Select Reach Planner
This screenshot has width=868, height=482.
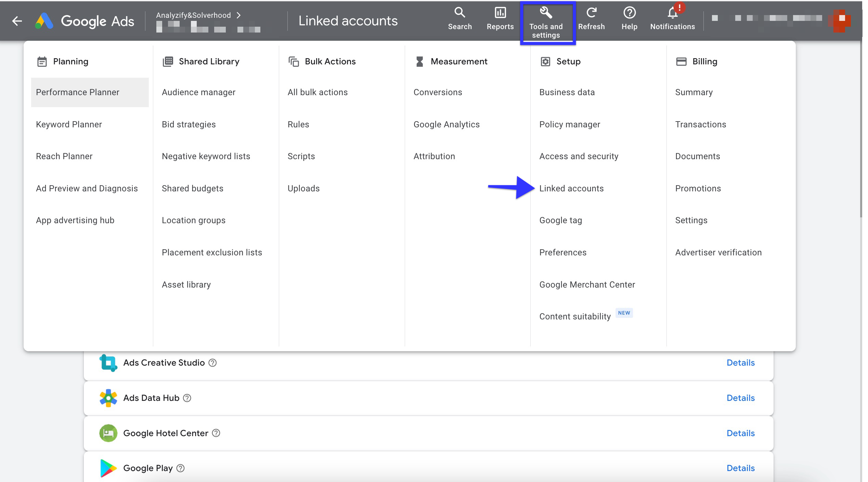click(x=64, y=156)
